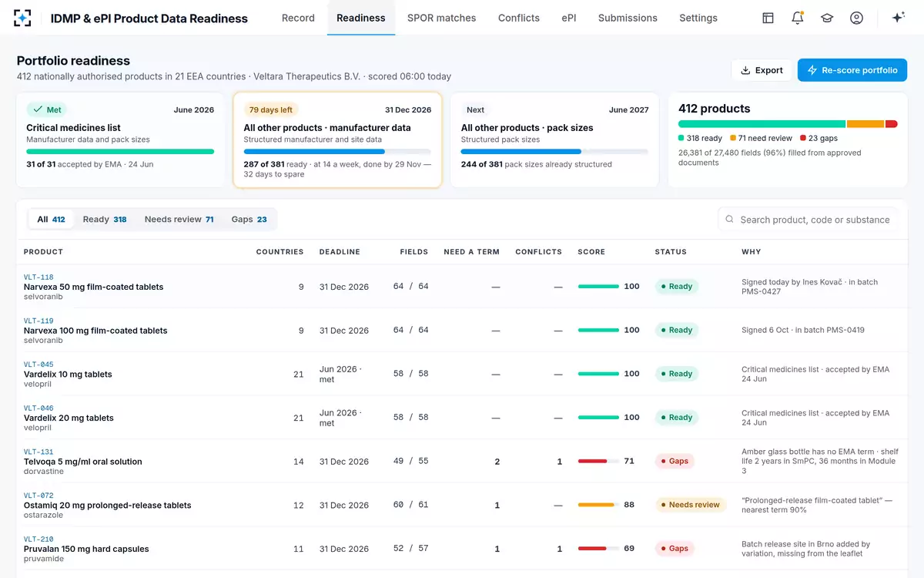This screenshot has height=578, width=924.
Task: Sort by the Deadline column header
Action: tap(340, 252)
